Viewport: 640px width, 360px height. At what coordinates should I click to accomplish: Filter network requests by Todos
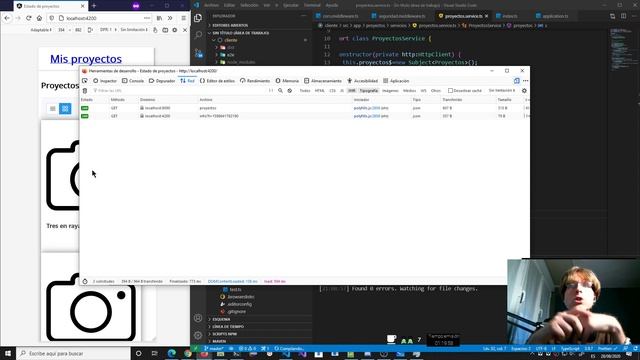305,91
